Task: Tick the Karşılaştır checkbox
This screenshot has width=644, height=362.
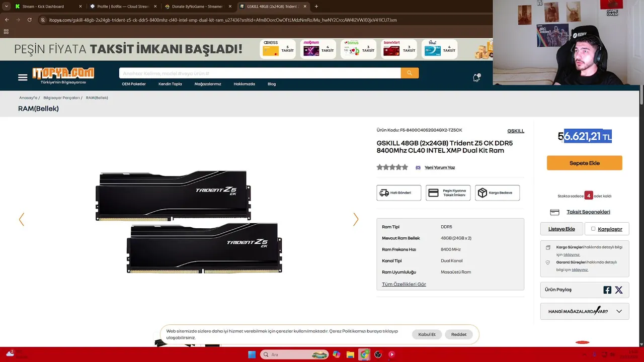Action: tap(593, 229)
